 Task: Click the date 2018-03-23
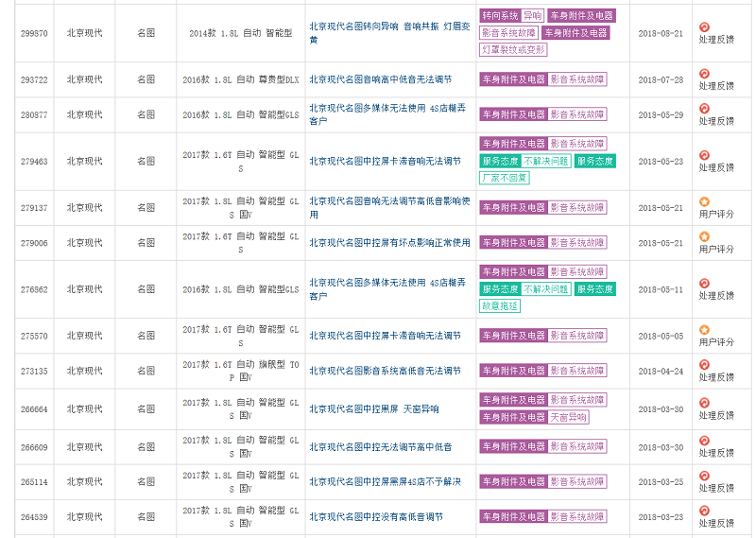coord(661,517)
